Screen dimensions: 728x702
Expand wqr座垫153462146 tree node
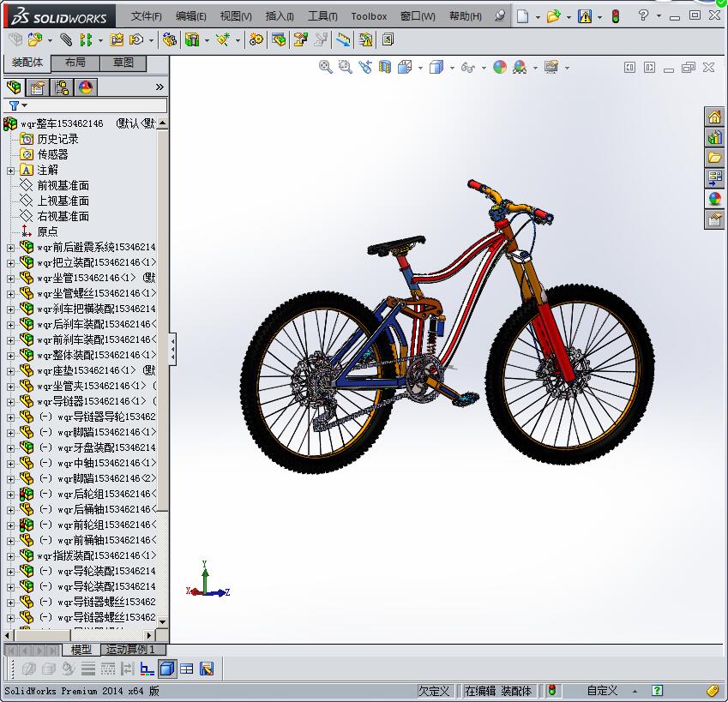pos(10,371)
